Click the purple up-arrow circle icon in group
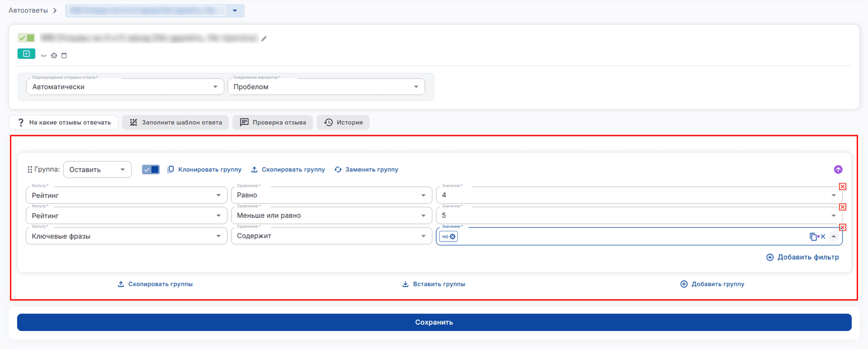Viewport: 868px width, 349px height. (838, 169)
